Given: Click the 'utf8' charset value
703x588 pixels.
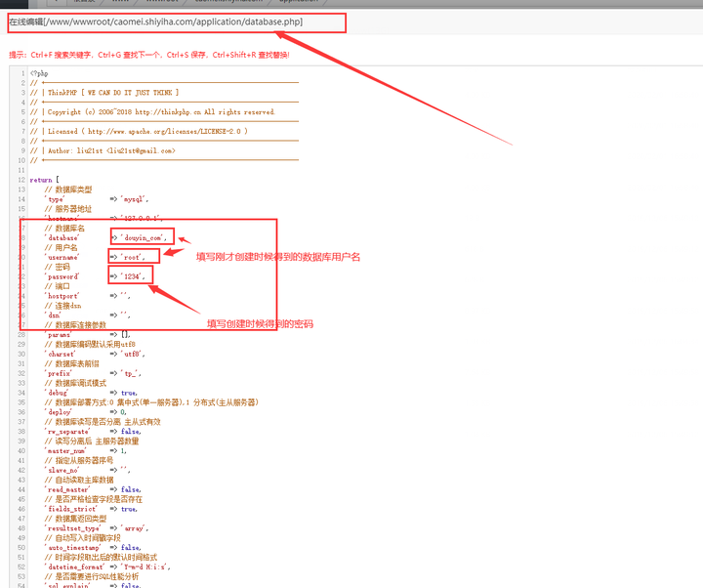Looking at the screenshot, I should 133,355.
